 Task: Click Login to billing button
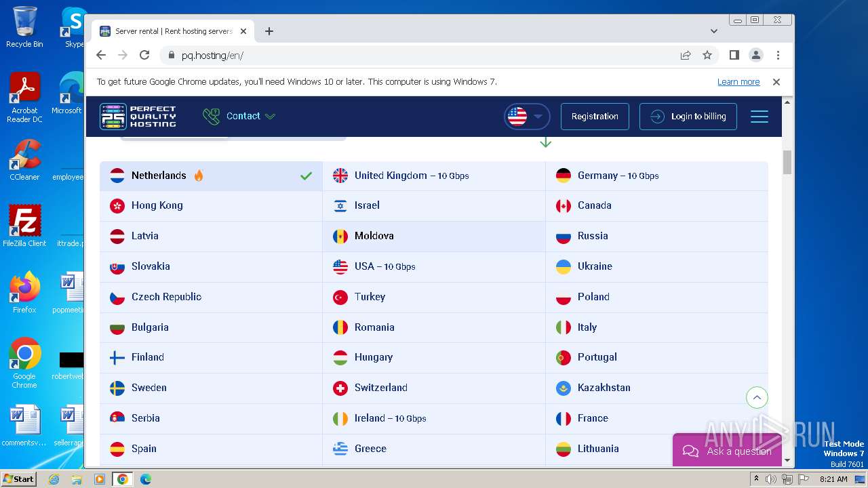point(688,117)
